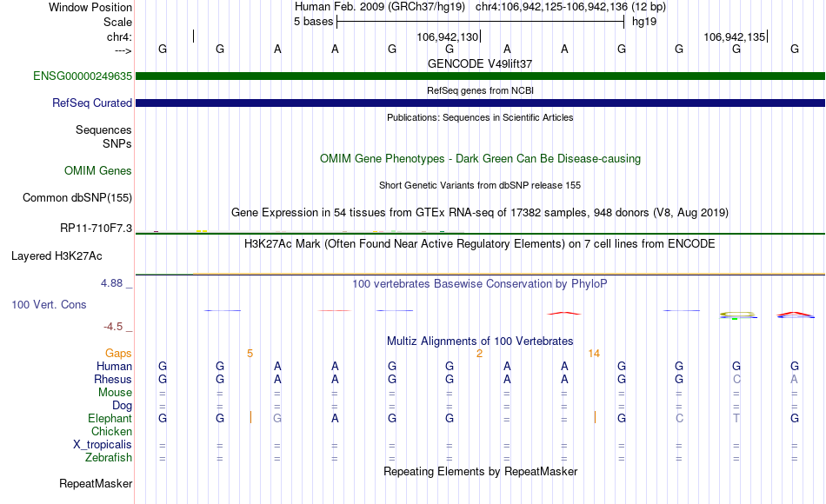Click the gap count 14
The height and width of the screenshot is (504, 826).
point(594,354)
